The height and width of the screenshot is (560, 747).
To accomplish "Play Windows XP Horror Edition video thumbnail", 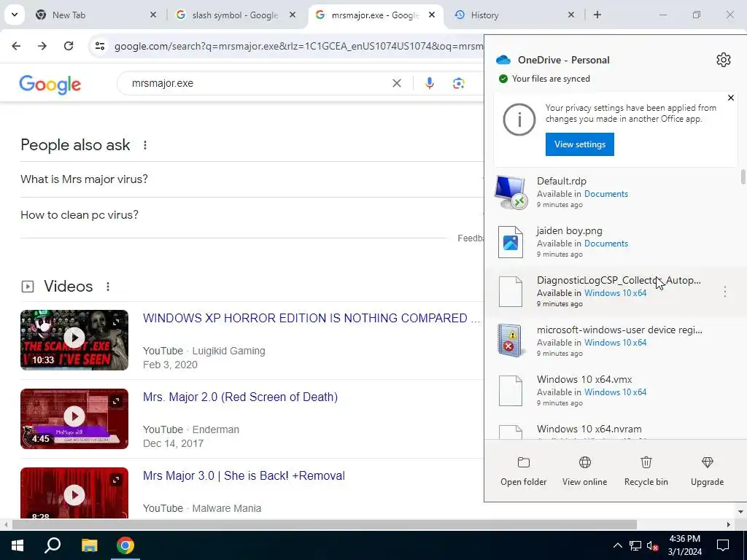I will (x=74, y=340).
